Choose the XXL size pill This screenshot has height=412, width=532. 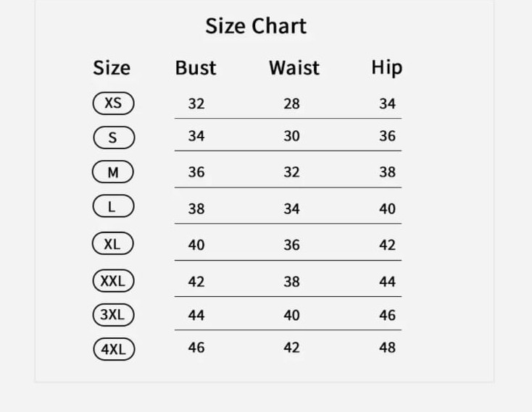(113, 281)
